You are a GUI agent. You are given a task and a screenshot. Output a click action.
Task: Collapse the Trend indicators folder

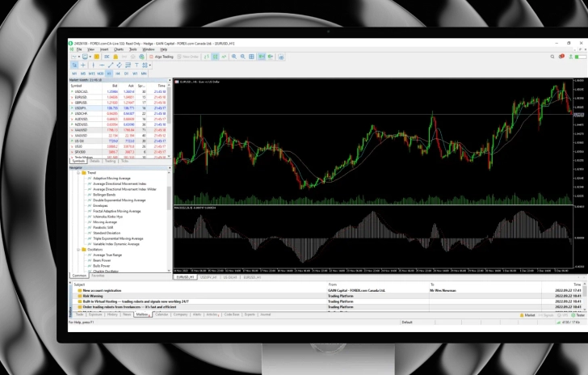pos(77,173)
